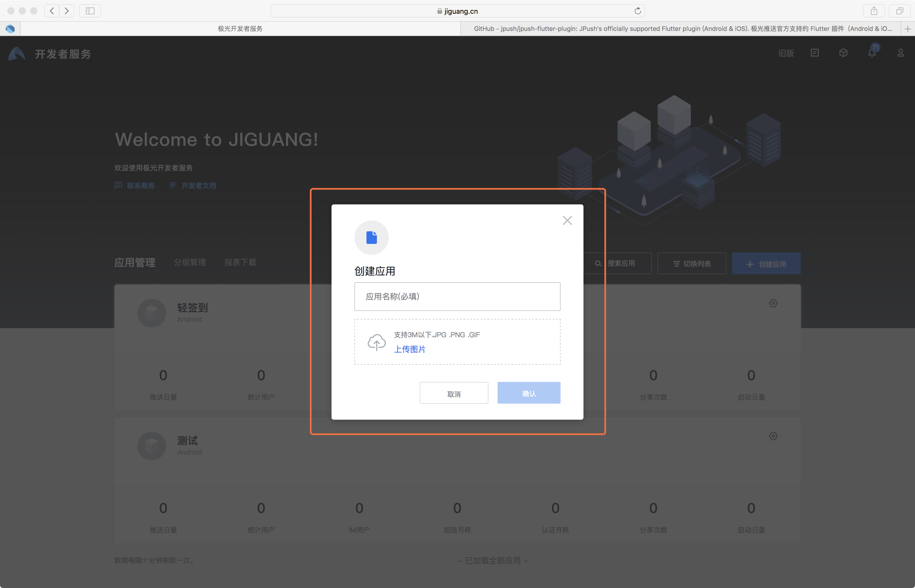Switch to the 报表下载 tab
The height and width of the screenshot is (588, 915).
[x=240, y=262]
